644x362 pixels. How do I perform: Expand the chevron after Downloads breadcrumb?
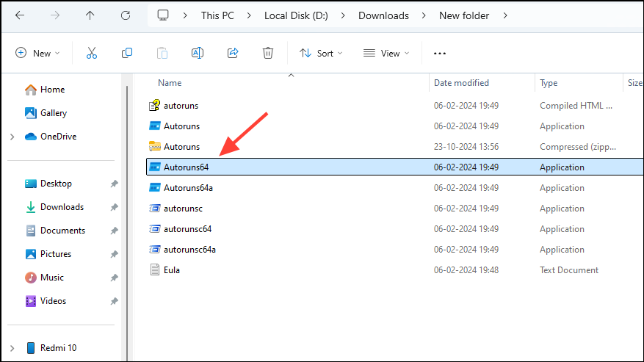tap(424, 15)
